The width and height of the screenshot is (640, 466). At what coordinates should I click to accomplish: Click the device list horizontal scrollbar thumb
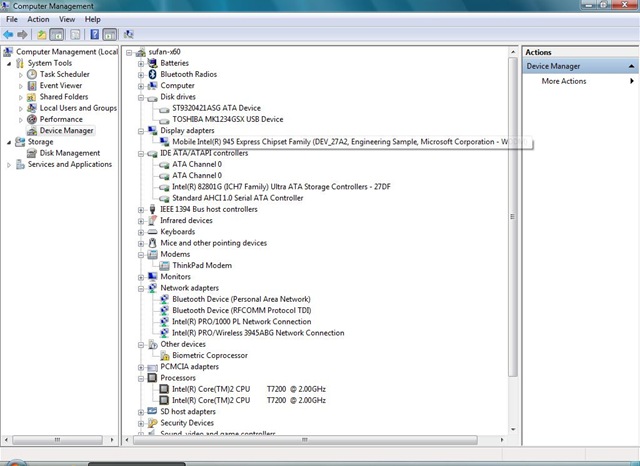coord(305,440)
